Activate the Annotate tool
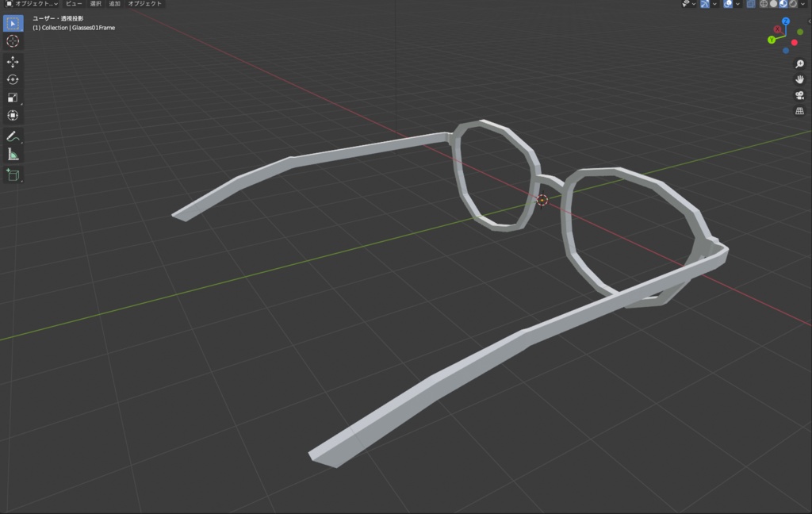 click(x=13, y=136)
